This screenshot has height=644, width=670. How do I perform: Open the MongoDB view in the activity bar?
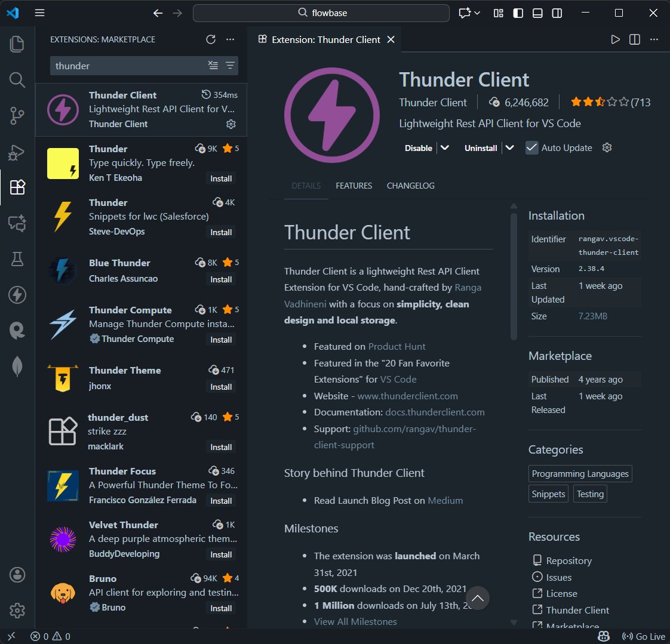[x=17, y=366]
